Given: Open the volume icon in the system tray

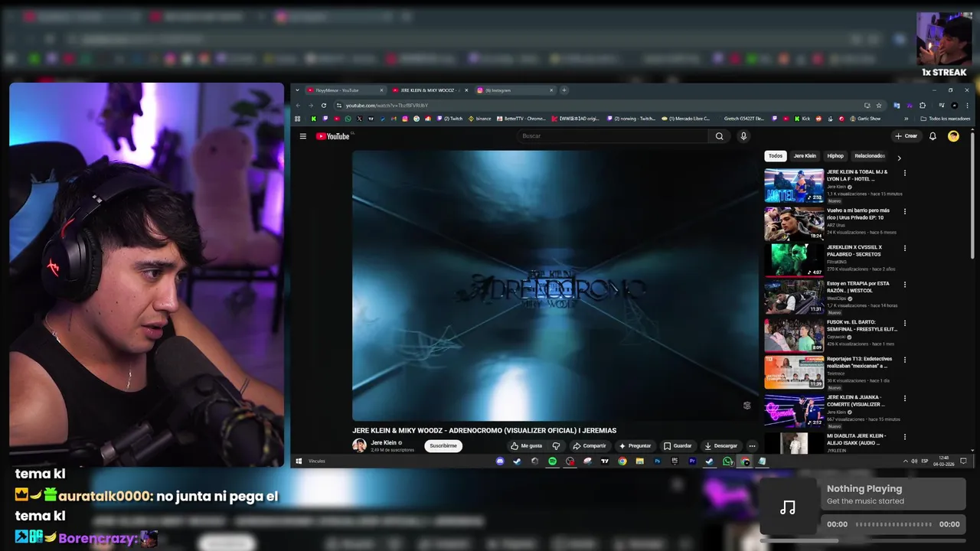Looking at the screenshot, I should [x=914, y=461].
